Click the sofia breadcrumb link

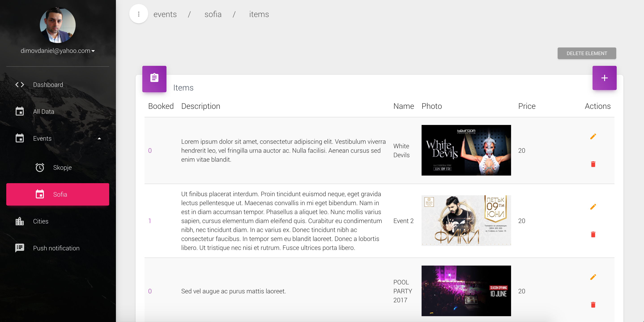(213, 14)
